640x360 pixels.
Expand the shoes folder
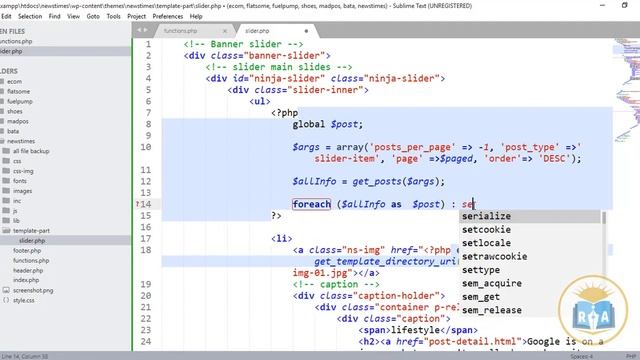15,111
